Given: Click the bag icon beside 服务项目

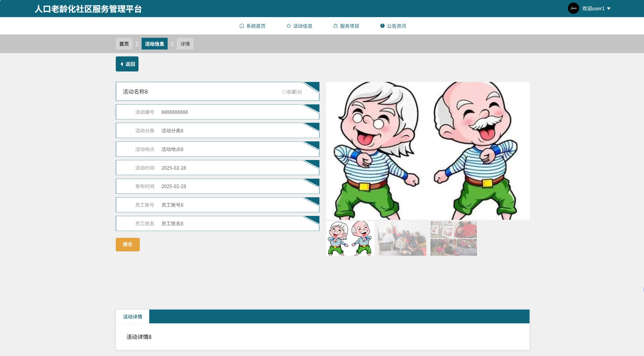Looking at the screenshot, I should (x=335, y=26).
